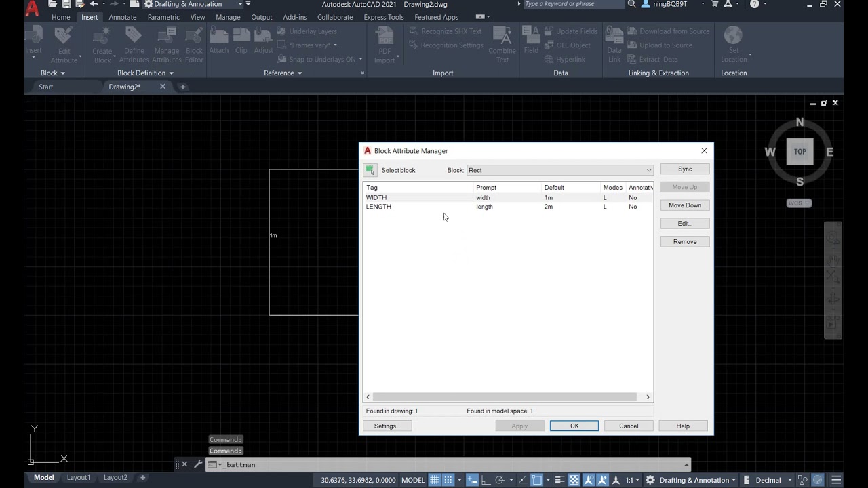Screen dimensions: 868x488
Task: Open the status bar Customization menu icon
Action: (x=836, y=480)
